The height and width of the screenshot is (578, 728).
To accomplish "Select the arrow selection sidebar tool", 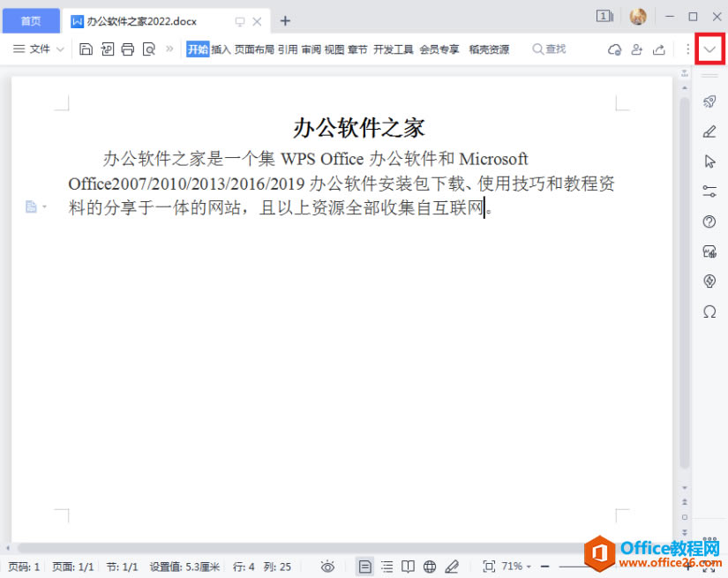I will 709,161.
